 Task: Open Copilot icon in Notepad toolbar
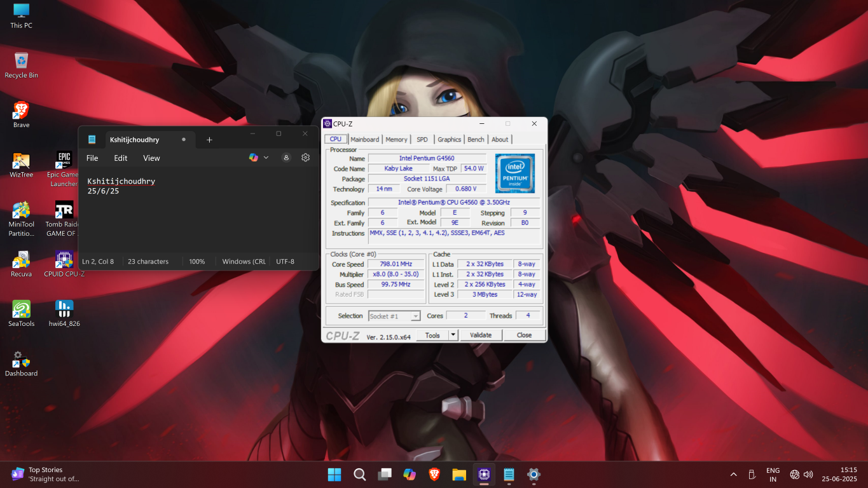[254, 158]
